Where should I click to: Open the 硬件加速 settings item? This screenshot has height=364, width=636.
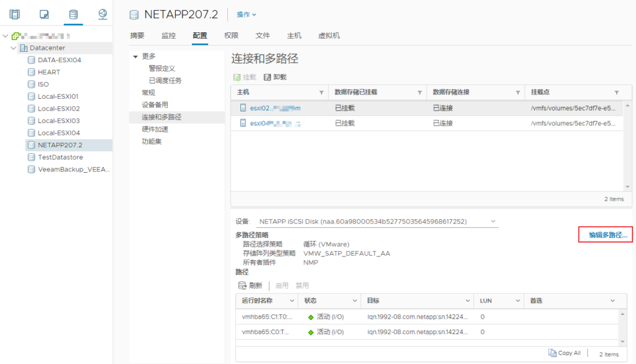coord(155,129)
